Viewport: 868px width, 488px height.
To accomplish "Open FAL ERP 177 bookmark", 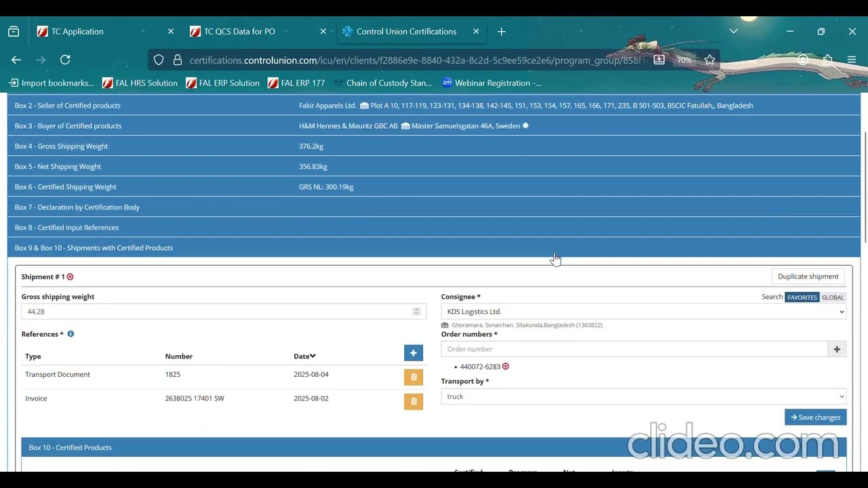I will tap(296, 83).
